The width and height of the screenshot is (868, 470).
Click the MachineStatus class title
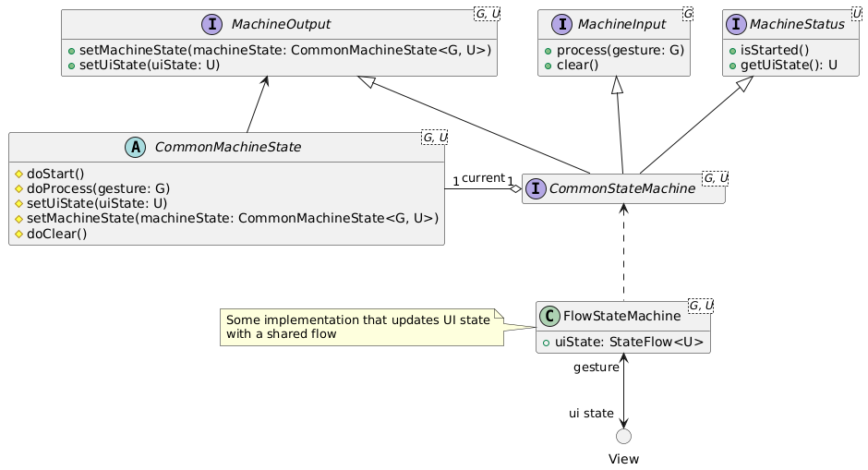797,24
